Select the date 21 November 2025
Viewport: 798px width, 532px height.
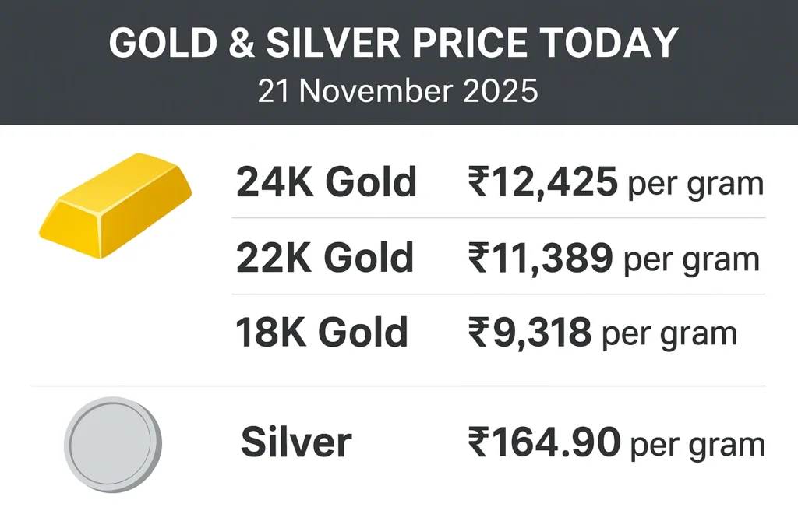398,92
